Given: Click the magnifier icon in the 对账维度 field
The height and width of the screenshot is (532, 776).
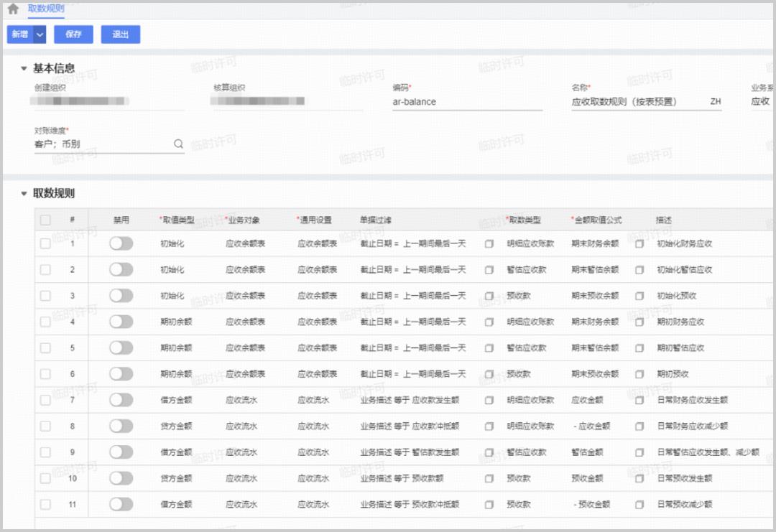Looking at the screenshot, I should pyautogui.click(x=177, y=143).
